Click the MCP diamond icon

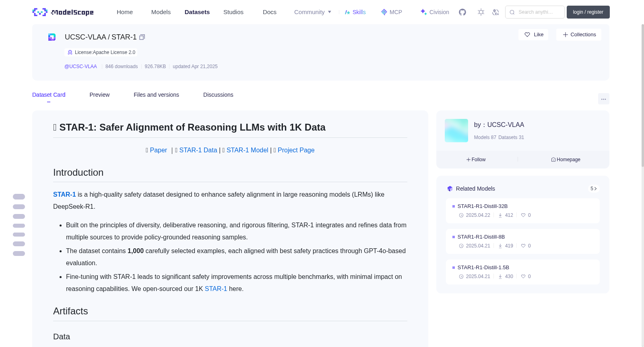point(384,12)
